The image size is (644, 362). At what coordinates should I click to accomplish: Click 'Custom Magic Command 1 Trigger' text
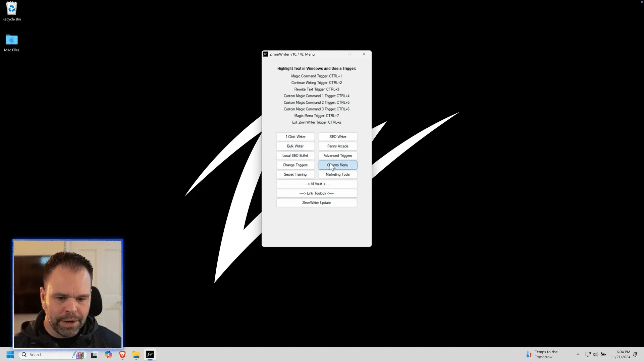point(317,96)
